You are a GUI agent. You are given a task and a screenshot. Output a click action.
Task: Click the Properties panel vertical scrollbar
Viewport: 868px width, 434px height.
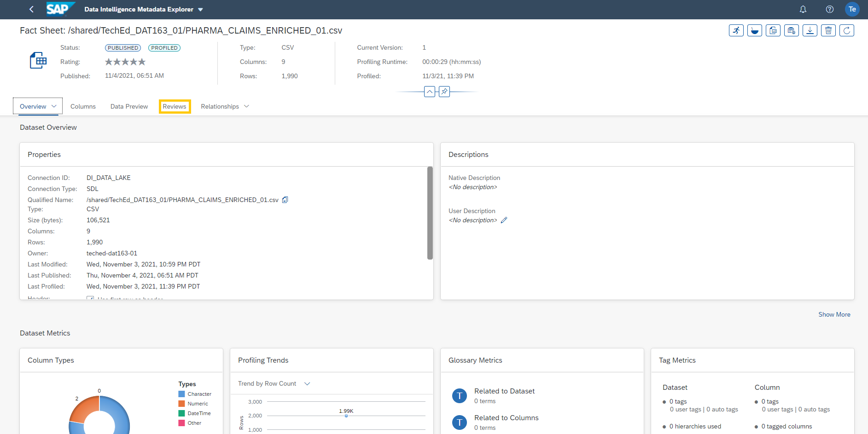(430, 213)
